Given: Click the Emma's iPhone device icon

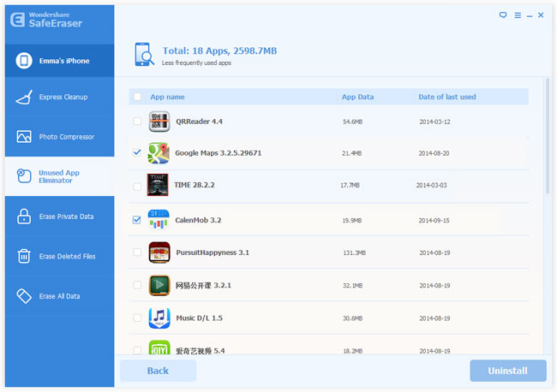Looking at the screenshot, I should pos(24,61).
